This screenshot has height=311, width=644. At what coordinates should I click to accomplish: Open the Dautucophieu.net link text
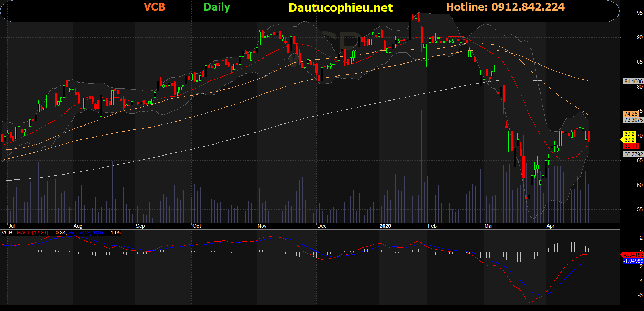(x=341, y=8)
